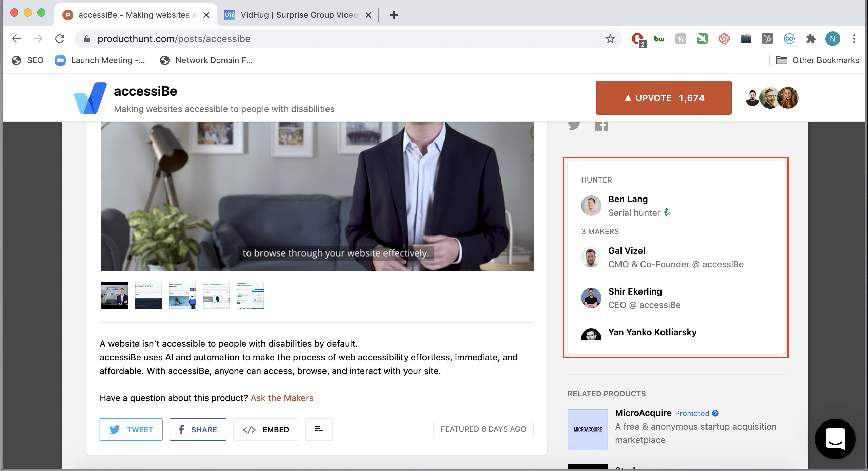Open Yan Yanko Kotliarsky's profile
868x471 pixels.
pyautogui.click(x=652, y=332)
